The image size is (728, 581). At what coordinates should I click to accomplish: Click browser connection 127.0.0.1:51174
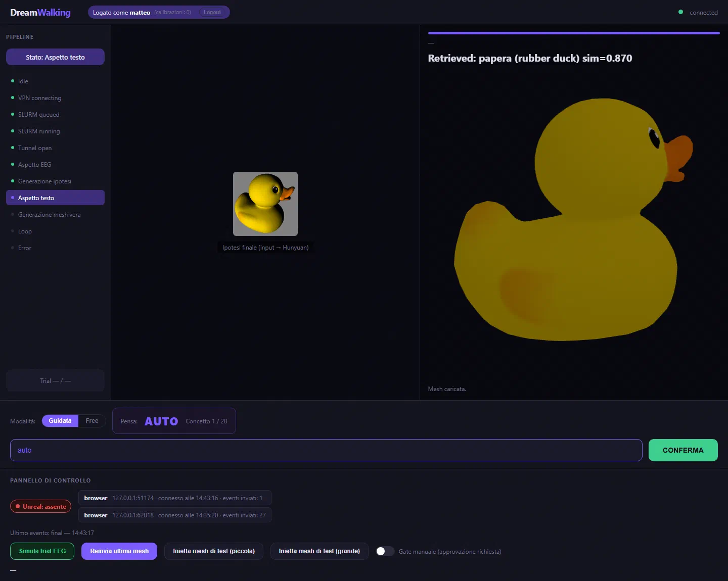[x=174, y=498]
